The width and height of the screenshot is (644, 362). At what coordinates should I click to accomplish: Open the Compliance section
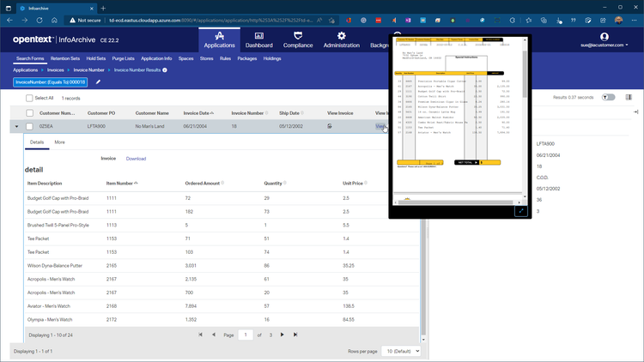point(298,40)
